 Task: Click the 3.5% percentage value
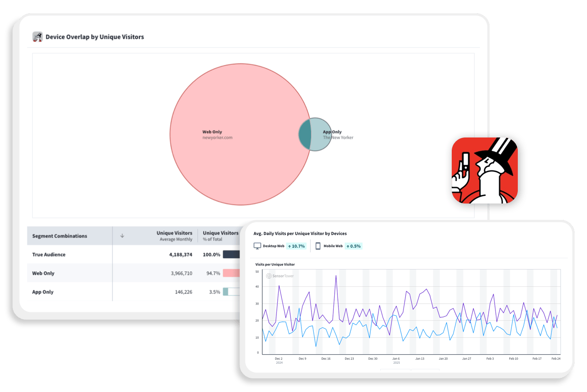215,292
